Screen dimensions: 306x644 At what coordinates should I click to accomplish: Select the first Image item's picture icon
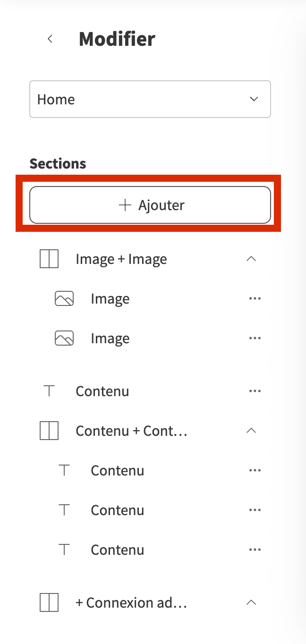point(64,299)
